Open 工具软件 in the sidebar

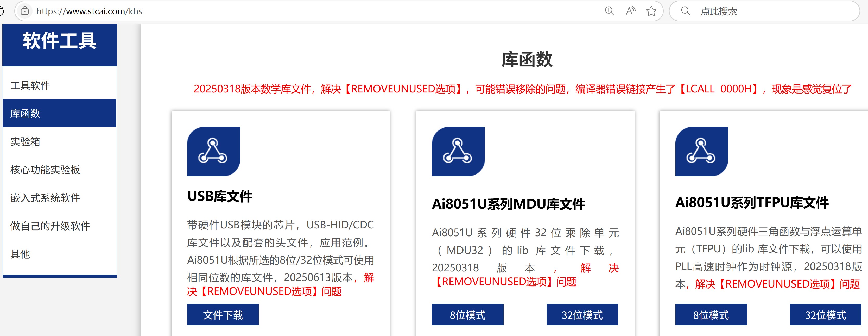point(60,85)
